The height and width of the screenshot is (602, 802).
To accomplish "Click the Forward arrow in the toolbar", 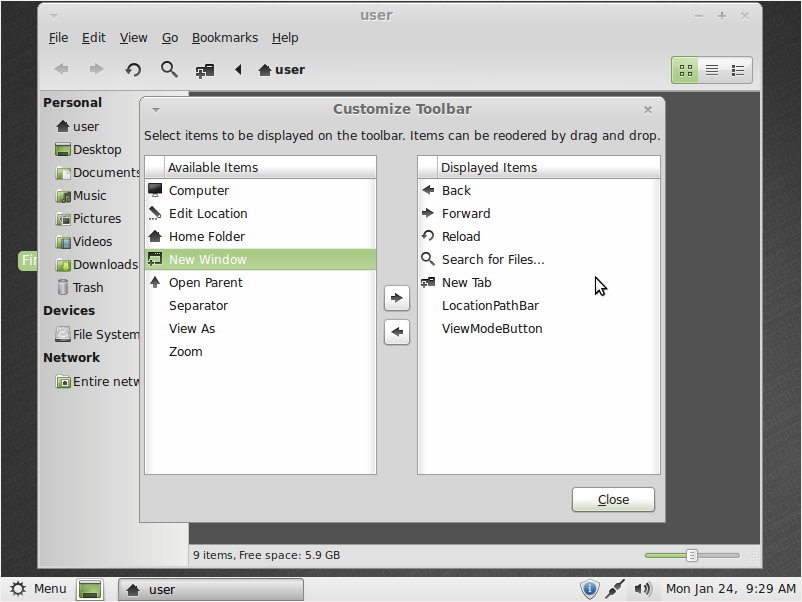I will click(x=96, y=70).
